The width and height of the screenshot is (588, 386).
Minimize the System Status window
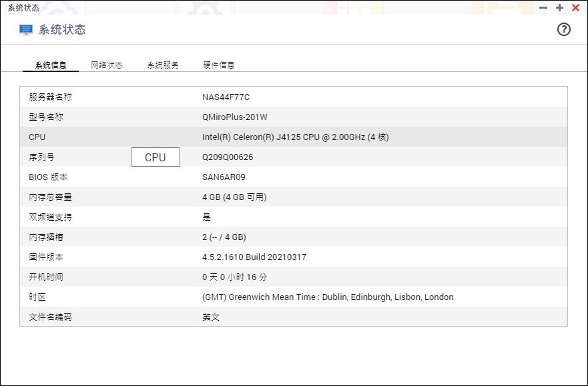point(543,7)
